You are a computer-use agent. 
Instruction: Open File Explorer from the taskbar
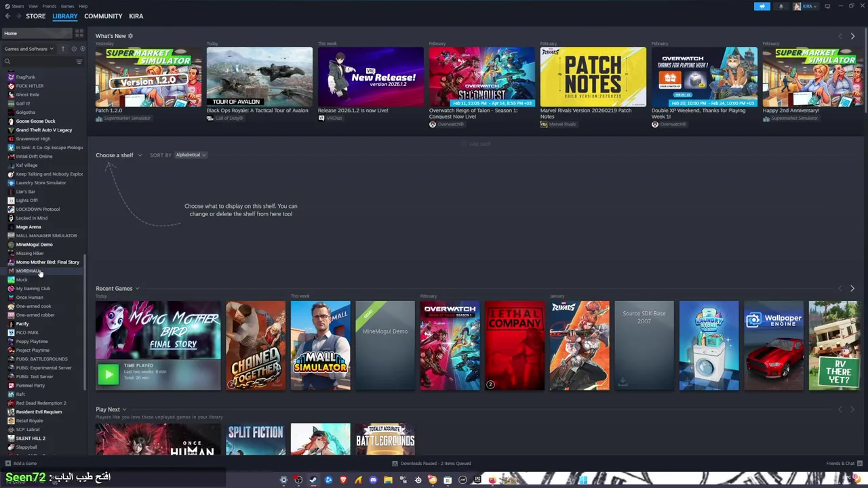click(388, 480)
